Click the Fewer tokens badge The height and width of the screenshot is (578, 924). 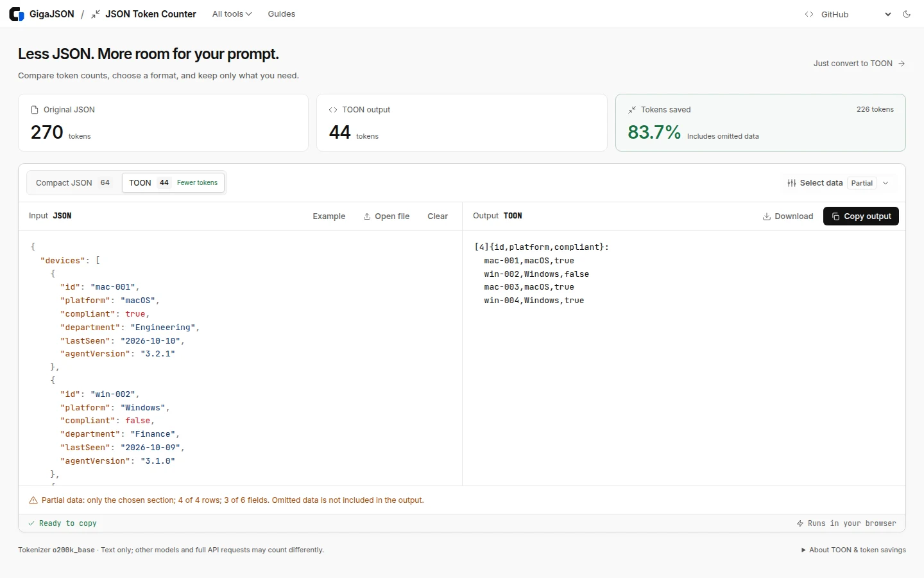(197, 183)
